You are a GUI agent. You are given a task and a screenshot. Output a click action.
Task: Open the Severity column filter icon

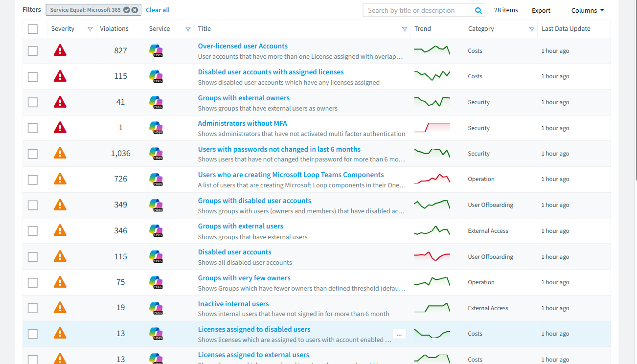click(x=90, y=29)
